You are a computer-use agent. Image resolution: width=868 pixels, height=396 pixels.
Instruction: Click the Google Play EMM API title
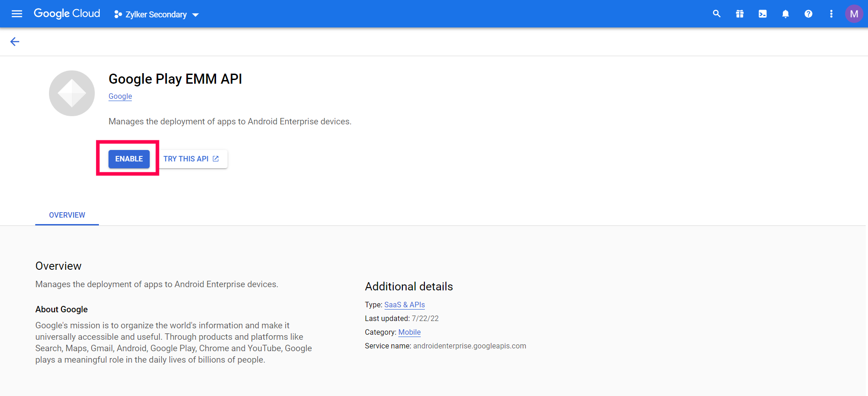[x=175, y=79]
